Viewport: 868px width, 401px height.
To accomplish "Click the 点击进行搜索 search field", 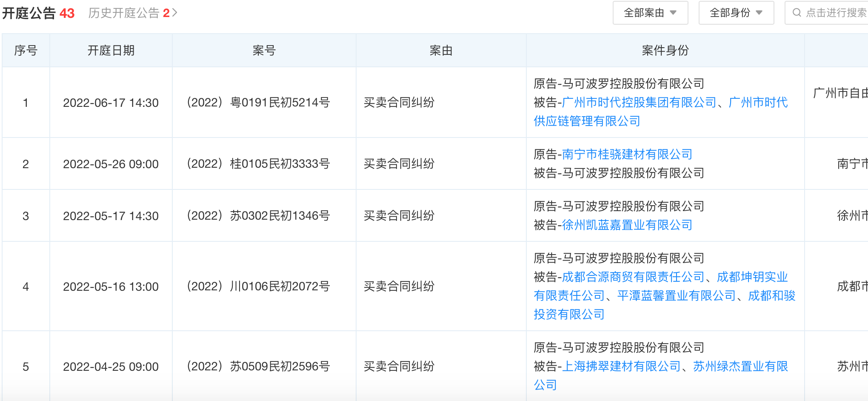I will (x=827, y=13).
